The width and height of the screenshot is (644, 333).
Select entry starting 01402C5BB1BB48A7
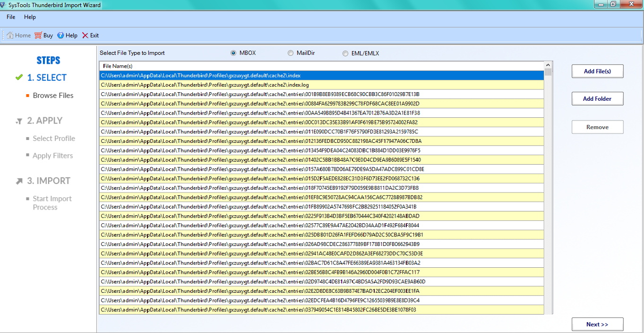pos(321,159)
